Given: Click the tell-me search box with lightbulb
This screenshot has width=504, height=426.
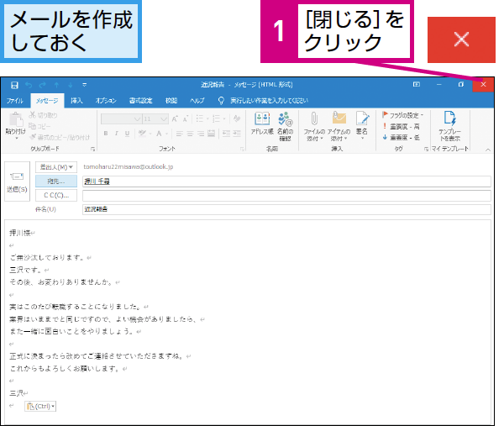Looking at the screenshot, I should click(x=263, y=101).
